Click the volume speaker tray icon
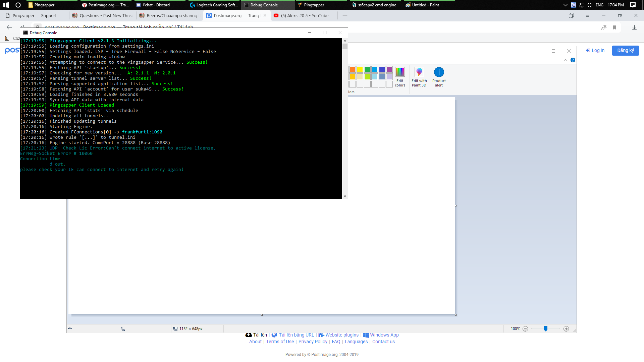 pos(589,5)
